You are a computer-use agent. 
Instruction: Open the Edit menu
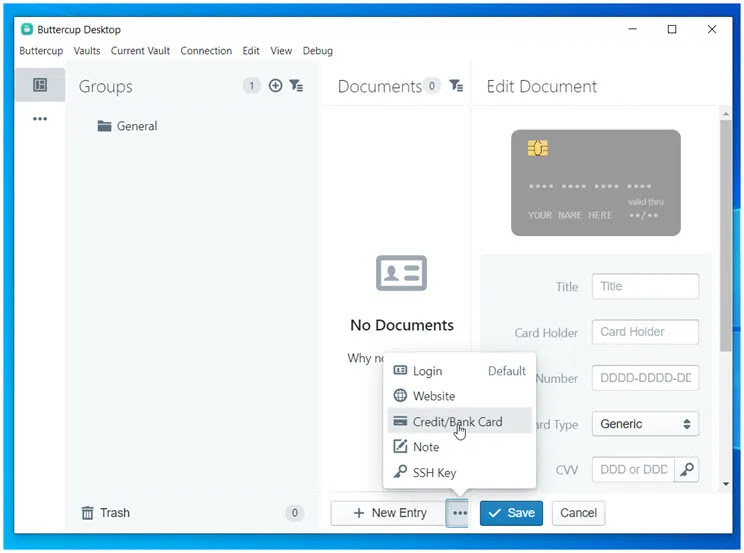[251, 51]
